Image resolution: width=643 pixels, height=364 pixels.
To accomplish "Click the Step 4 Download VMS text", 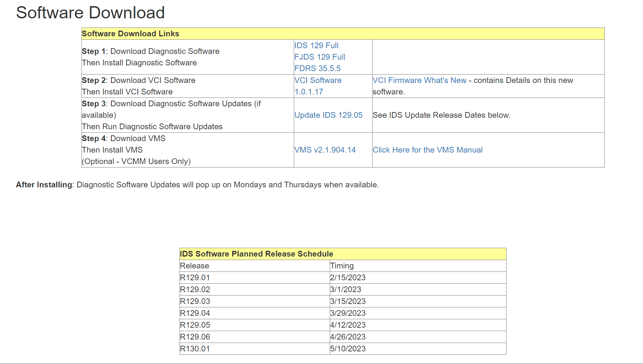I will 124,138.
